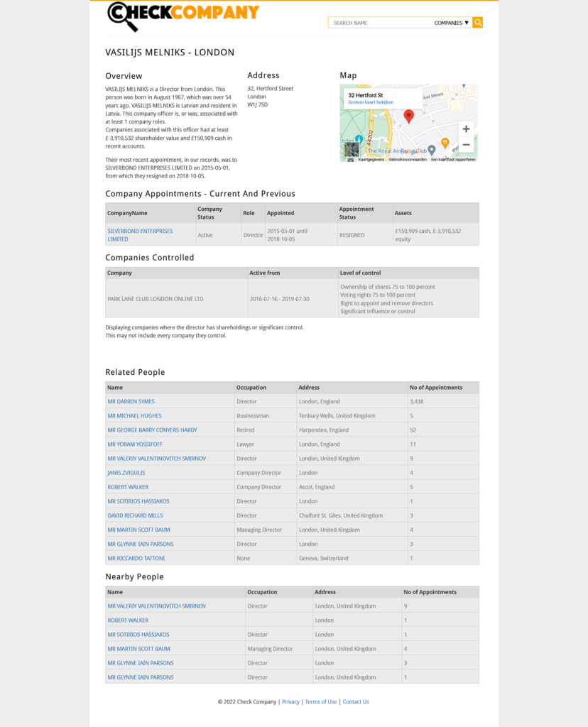Click the orange restaurant marker on map
The height and width of the screenshot is (727, 588).
445,143
